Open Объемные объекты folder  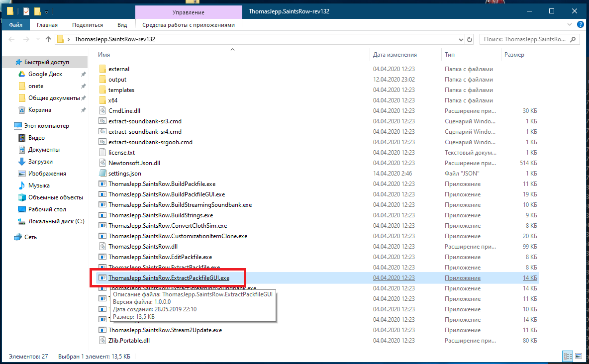click(x=55, y=197)
